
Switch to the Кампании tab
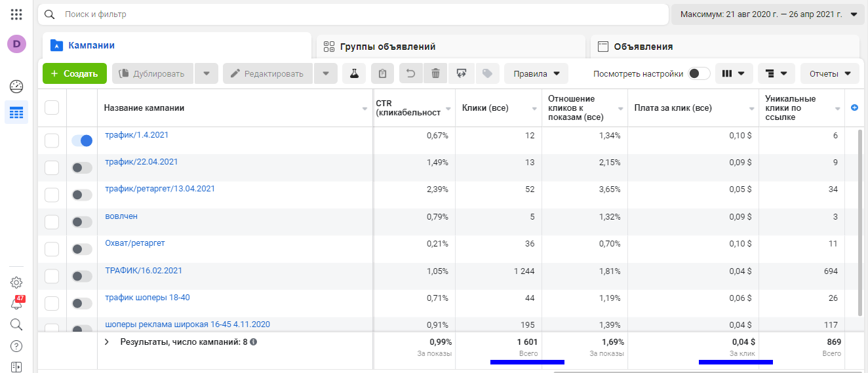click(177, 46)
